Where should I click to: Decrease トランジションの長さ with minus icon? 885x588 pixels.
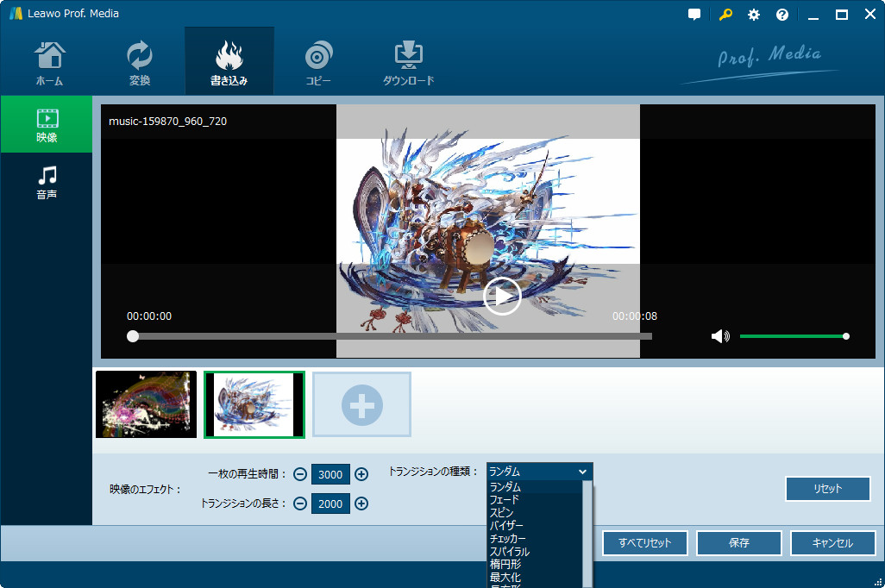(x=300, y=504)
